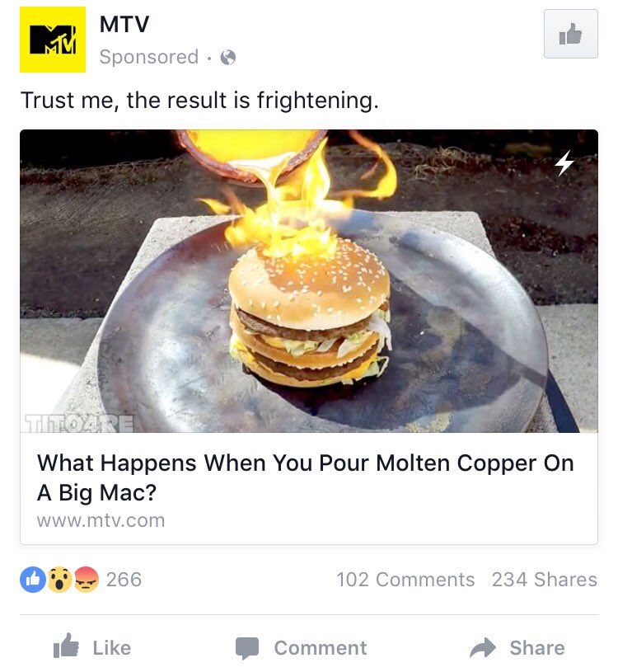Open the 266 reactions count
The image size is (618, 672).
click(124, 580)
